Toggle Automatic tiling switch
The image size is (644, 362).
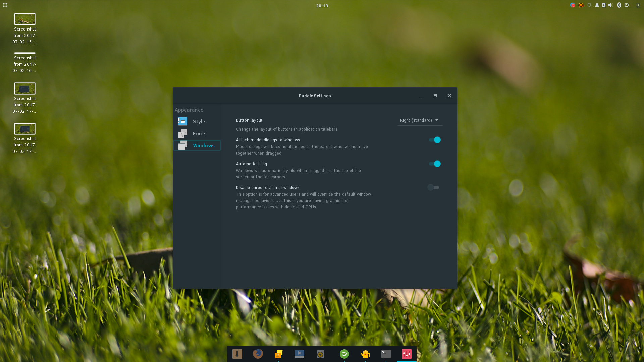(x=435, y=164)
